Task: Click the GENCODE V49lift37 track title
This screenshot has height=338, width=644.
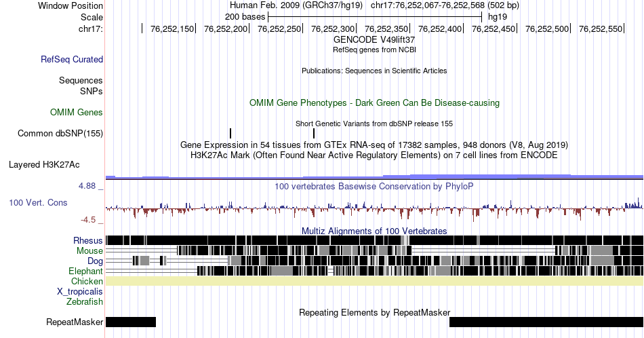Action: [374, 40]
